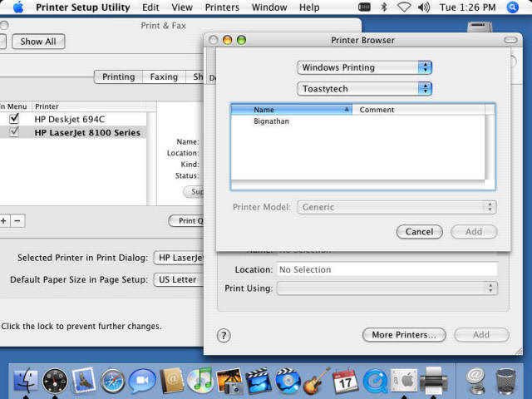This screenshot has height=399, width=532.
Task: Open Finder from the Dock
Action: [x=26, y=381]
